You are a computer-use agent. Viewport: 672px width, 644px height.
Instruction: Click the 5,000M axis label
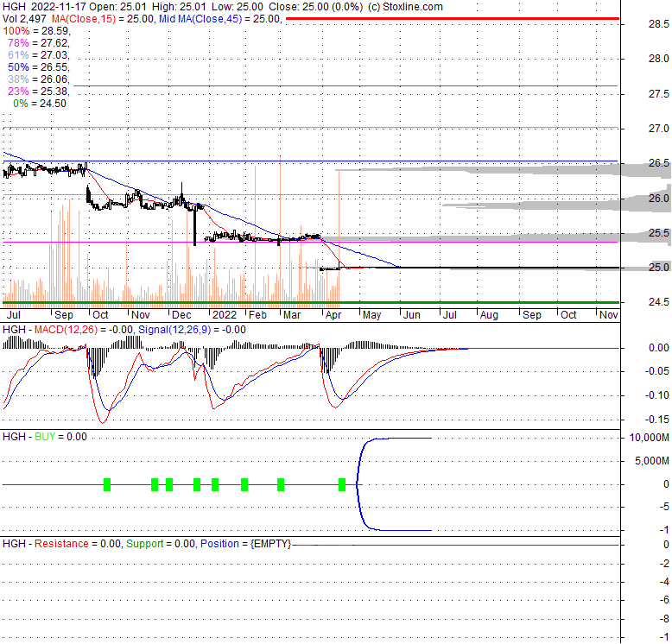651,461
